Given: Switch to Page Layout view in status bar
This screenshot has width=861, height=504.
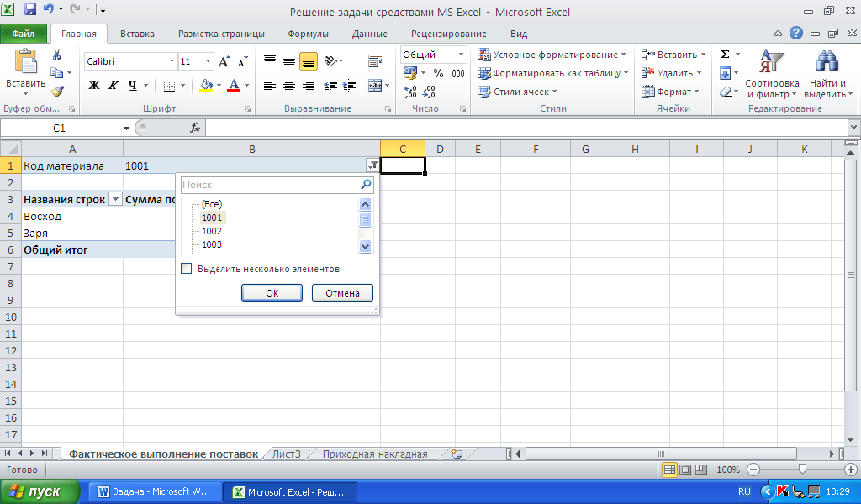Looking at the screenshot, I should point(685,470).
